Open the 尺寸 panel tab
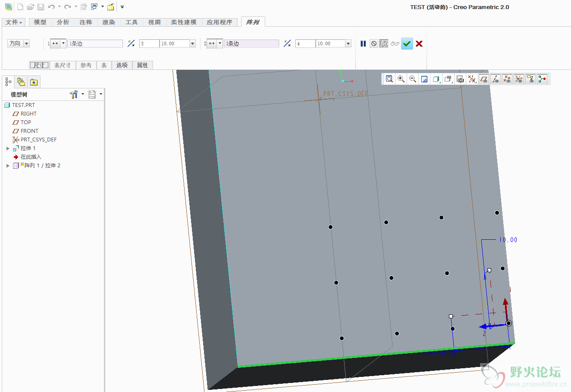The width and height of the screenshot is (571, 392). 39,65
